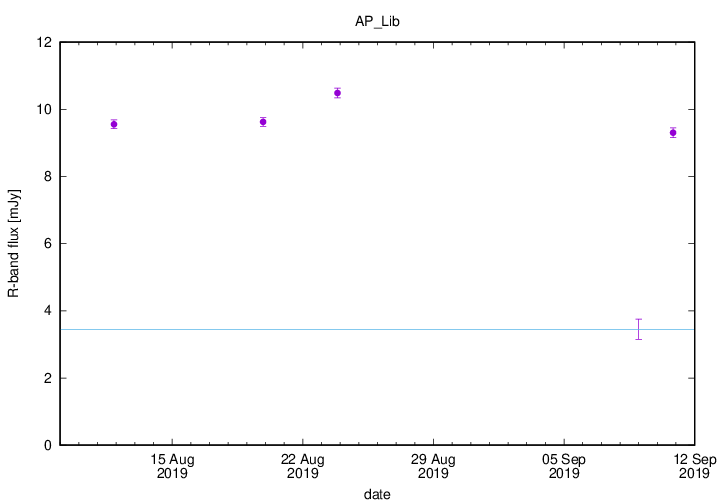Image resolution: width=720 pixels, height=504 pixels.
Task: Click the second data point from the left
Action: tap(263, 122)
